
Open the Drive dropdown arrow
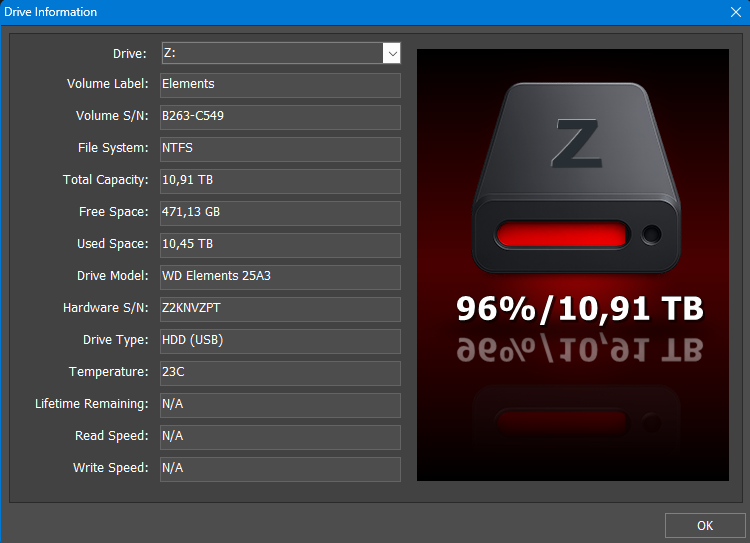pos(391,53)
